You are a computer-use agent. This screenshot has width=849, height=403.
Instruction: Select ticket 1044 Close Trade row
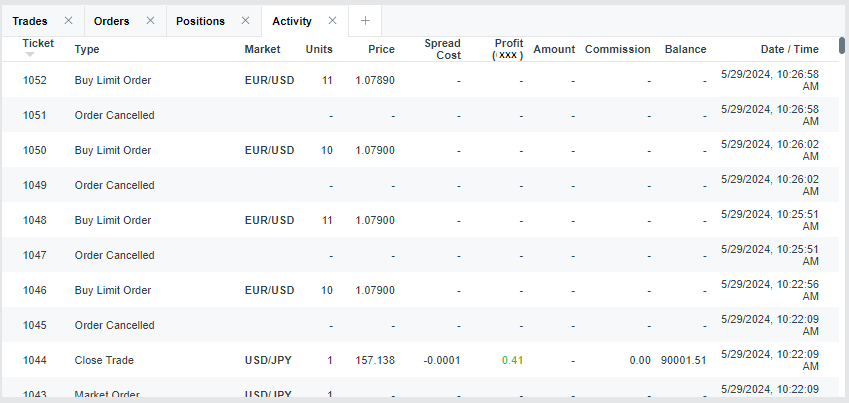pos(104,360)
